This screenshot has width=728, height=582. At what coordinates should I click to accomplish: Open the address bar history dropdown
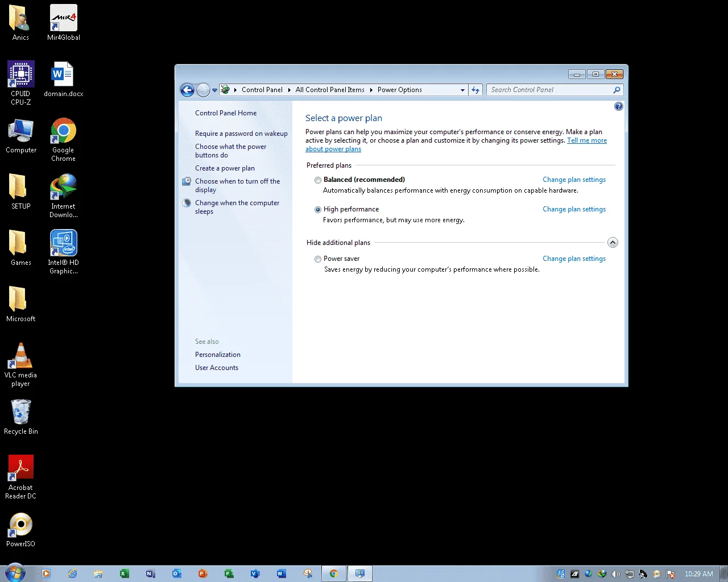click(462, 90)
